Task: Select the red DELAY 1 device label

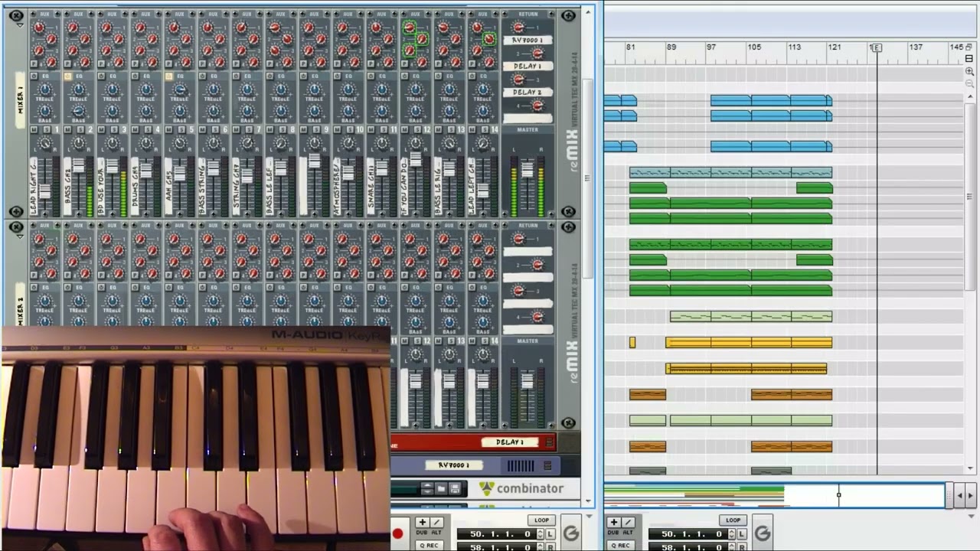Action: 510,442
